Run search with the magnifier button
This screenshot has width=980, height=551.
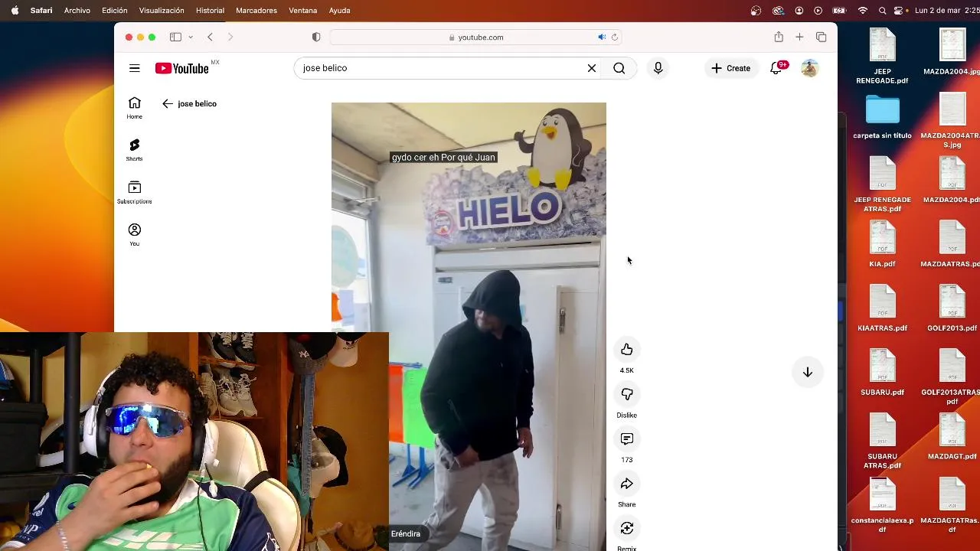pyautogui.click(x=619, y=68)
